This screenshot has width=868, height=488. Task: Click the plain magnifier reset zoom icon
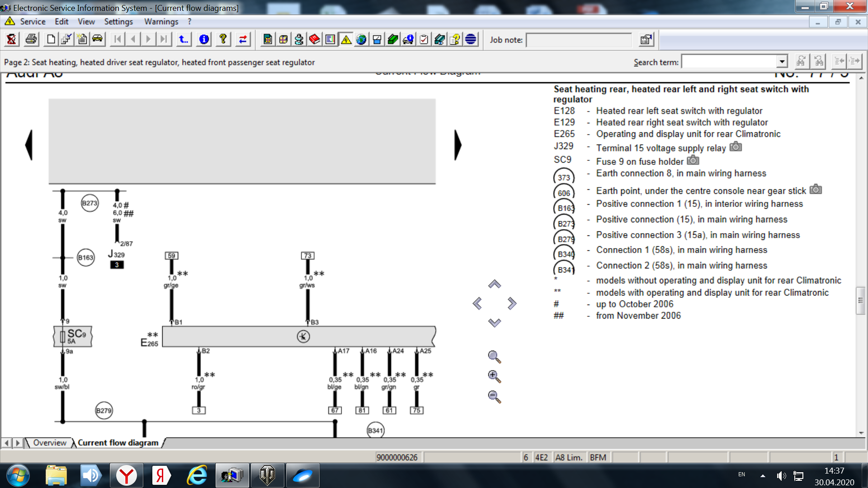coord(494,357)
